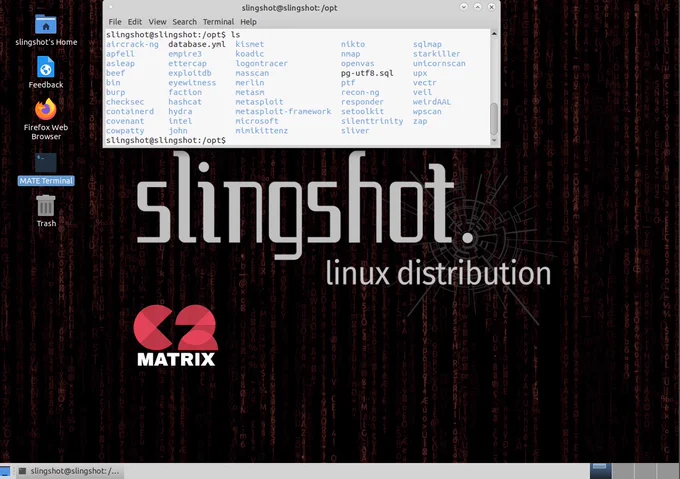The image size is (680, 479).
Task: Click the 'starkiller' directory name
Action: click(436, 54)
